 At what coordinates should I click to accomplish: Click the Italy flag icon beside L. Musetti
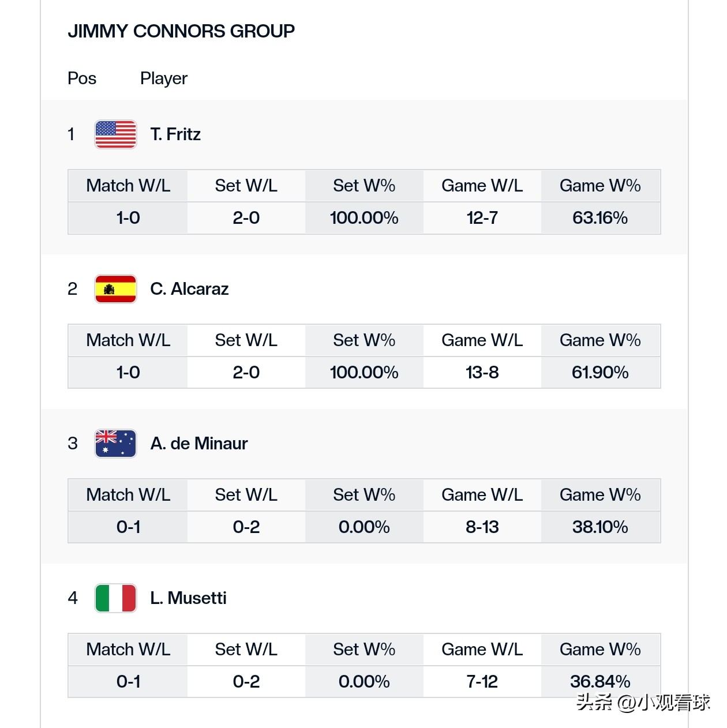pyautogui.click(x=115, y=598)
